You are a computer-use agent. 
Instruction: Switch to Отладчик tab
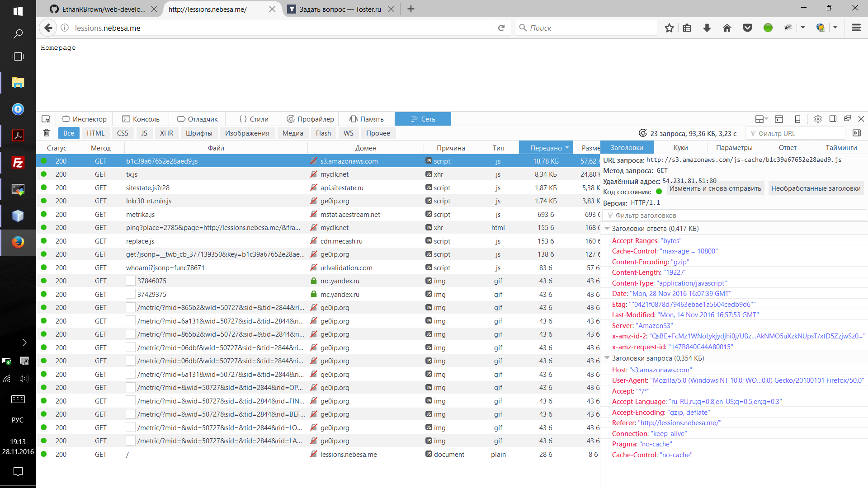[198, 119]
